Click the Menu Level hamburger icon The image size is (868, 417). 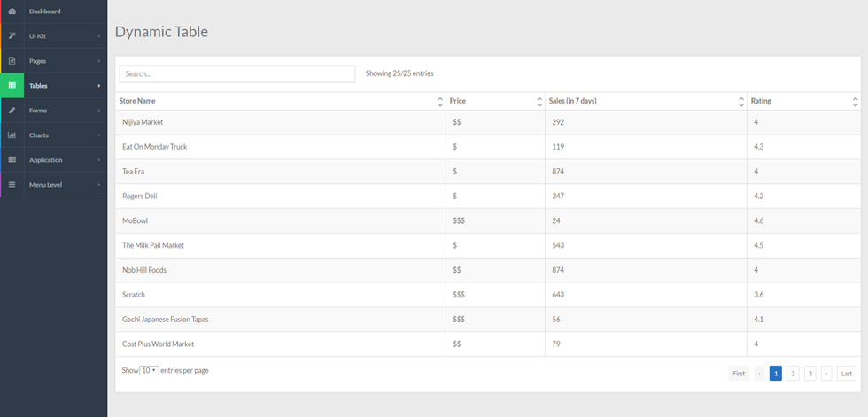click(12, 185)
